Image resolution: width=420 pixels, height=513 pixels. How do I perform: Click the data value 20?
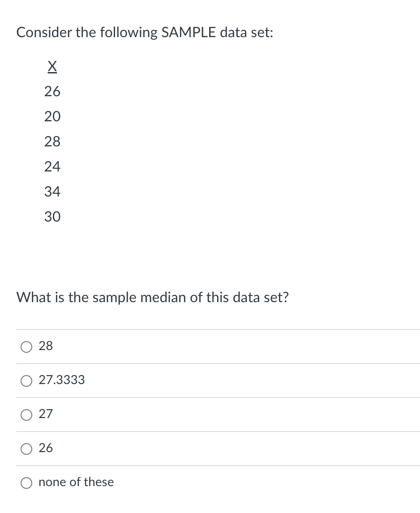(x=52, y=116)
